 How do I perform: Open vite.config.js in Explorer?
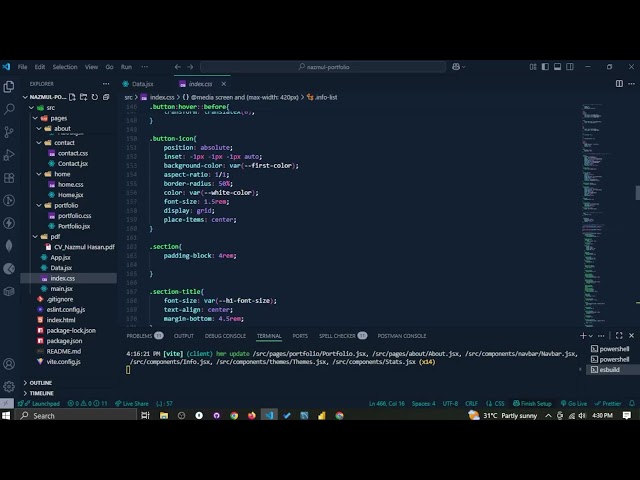(63, 362)
